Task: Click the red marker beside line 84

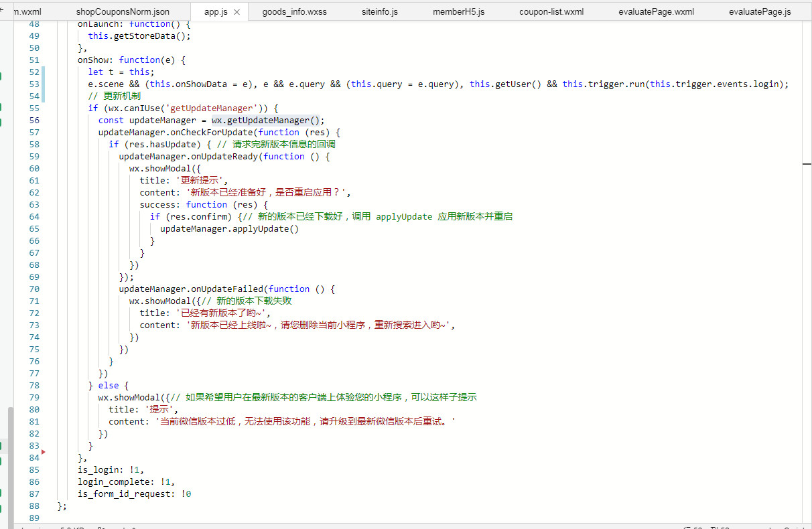Action: click(x=44, y=453)
